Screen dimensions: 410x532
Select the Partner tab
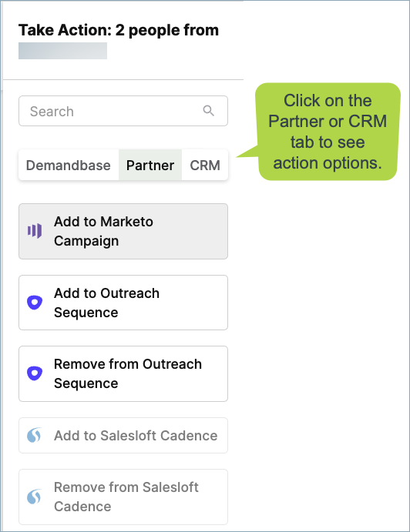(x=150, y=166)
